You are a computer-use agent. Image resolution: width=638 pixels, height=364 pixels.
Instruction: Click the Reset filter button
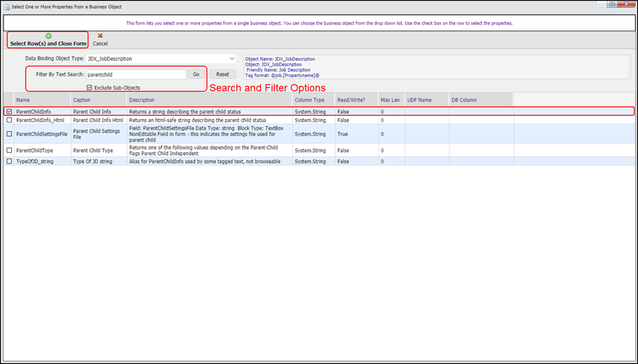tap(222, 74)
